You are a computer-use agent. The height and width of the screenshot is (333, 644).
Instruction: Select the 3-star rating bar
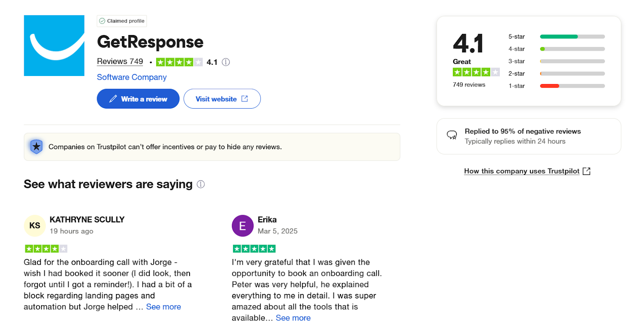tap(572, 62)
